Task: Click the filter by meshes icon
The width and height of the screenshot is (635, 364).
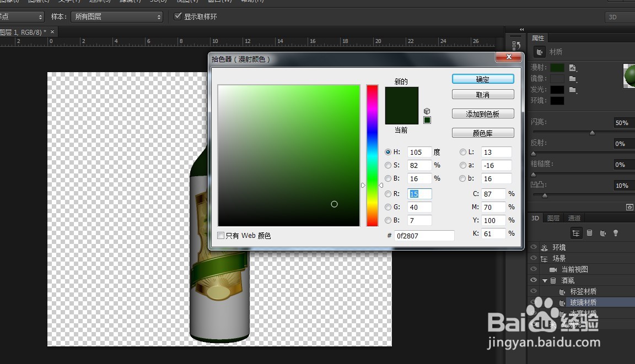Action: click(590, 233)
